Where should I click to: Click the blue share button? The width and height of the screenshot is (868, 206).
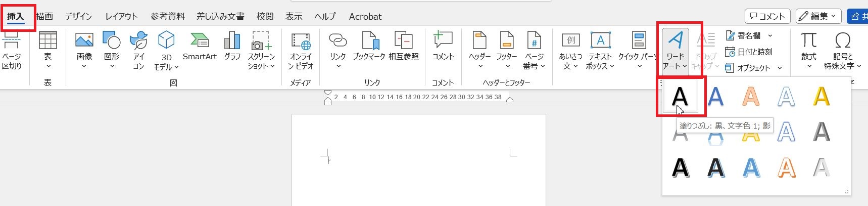click(857, 16)
